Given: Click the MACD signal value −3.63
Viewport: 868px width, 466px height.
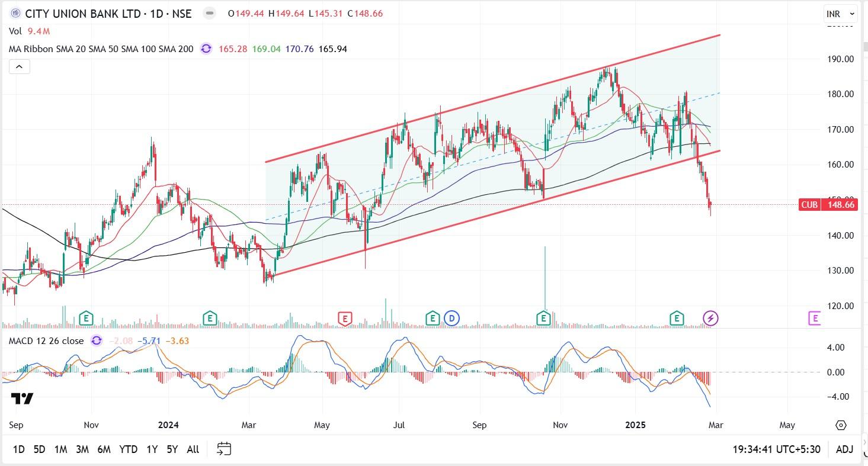Looking at the screenshot, I should pyautogui.click(x=177, y=340).
